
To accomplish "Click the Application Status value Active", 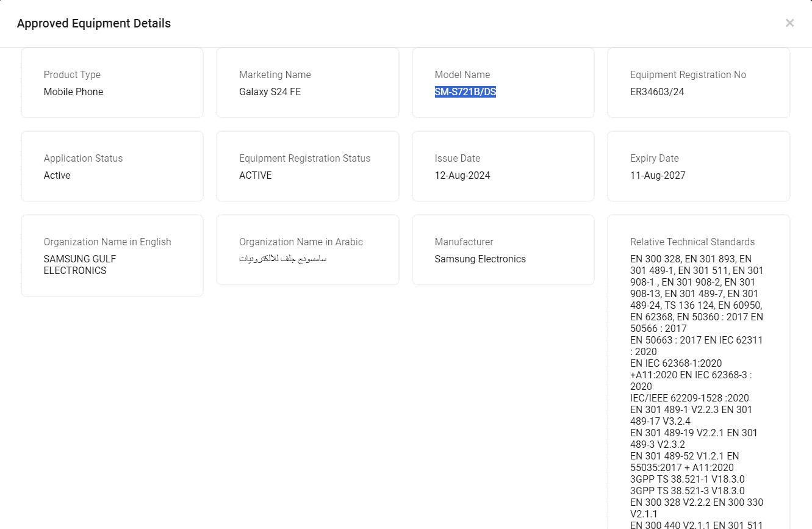I will 57,176.
